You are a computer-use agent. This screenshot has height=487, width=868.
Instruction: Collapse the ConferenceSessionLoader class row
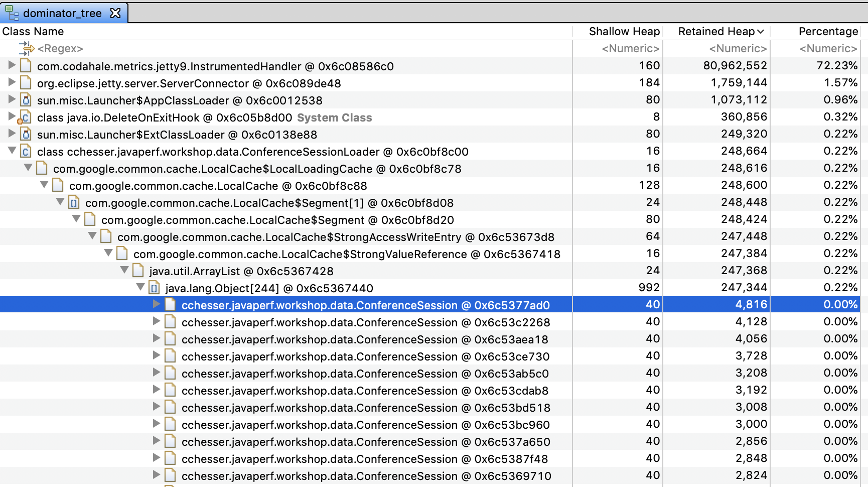(12, 151)
